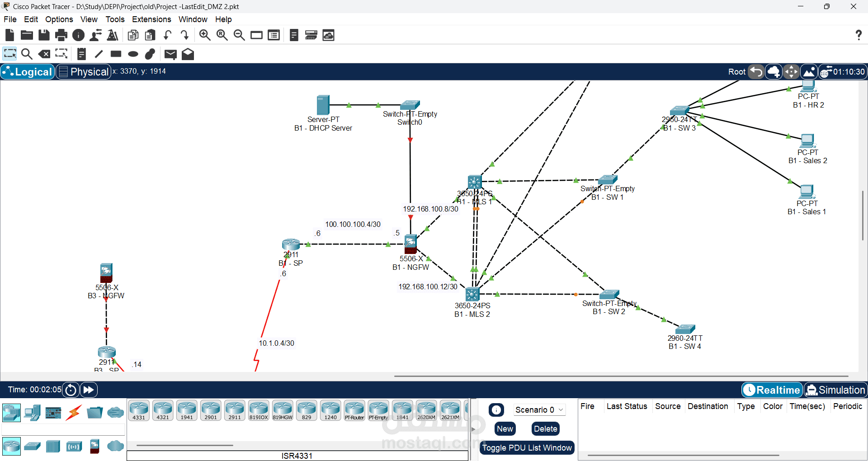Switch to Logical workspace view

tap(28, 72)
